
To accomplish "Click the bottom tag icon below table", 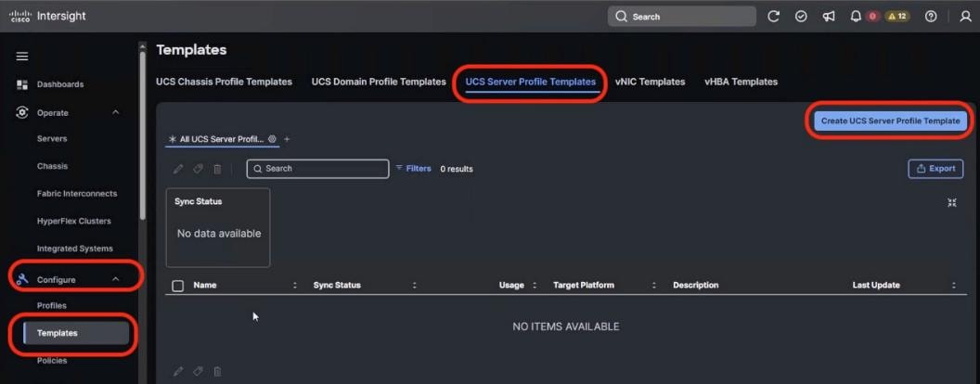I will pyautogui.click(x=198, y=372).
